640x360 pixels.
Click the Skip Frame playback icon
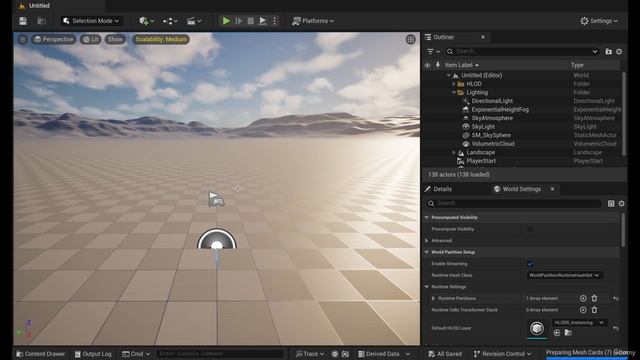[239, 21]
